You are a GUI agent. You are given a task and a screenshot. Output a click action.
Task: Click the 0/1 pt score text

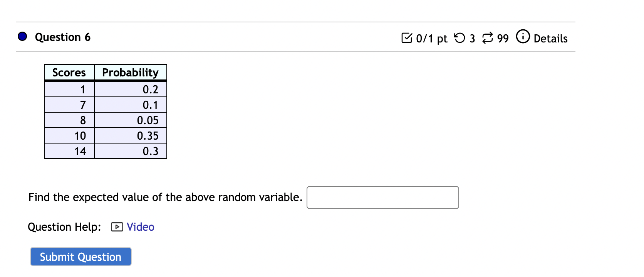431,38
